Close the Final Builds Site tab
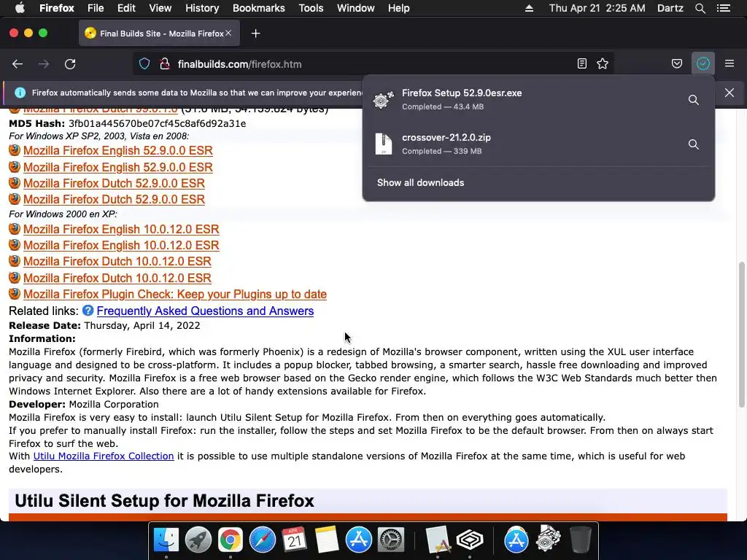The height and width of the screenshot is (560, 747). (x=228, y=33)
